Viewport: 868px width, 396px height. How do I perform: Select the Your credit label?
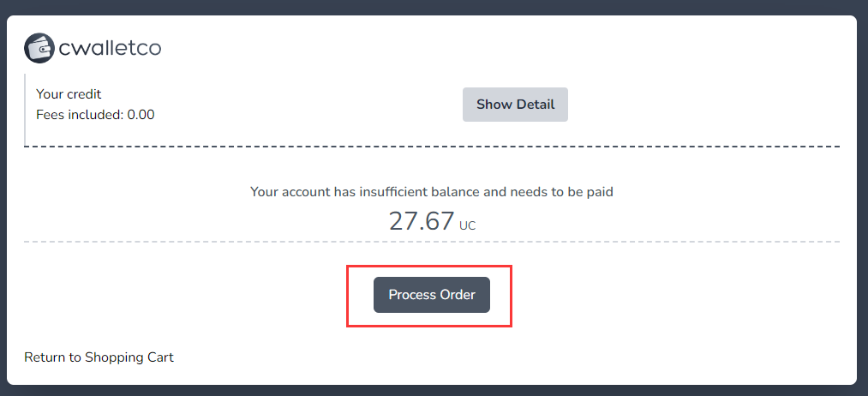(69, 94)
